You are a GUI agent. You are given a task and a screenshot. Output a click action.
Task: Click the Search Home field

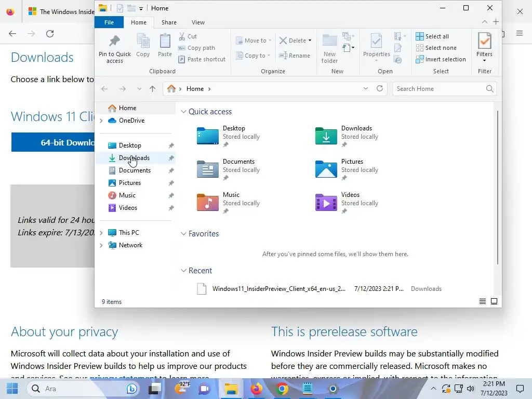pyautogui.click(x=445, y=89)
